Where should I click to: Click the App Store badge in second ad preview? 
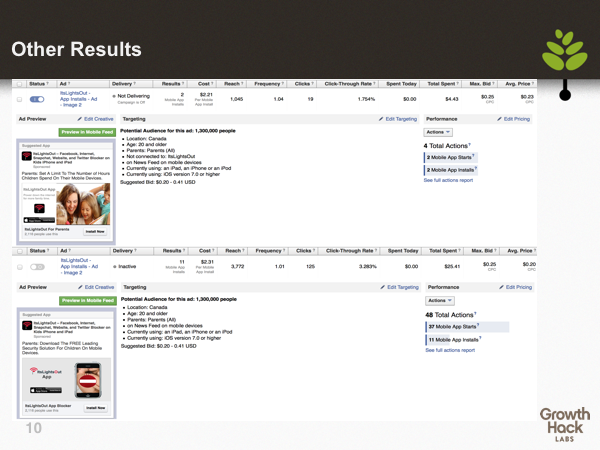coord(46,390)
